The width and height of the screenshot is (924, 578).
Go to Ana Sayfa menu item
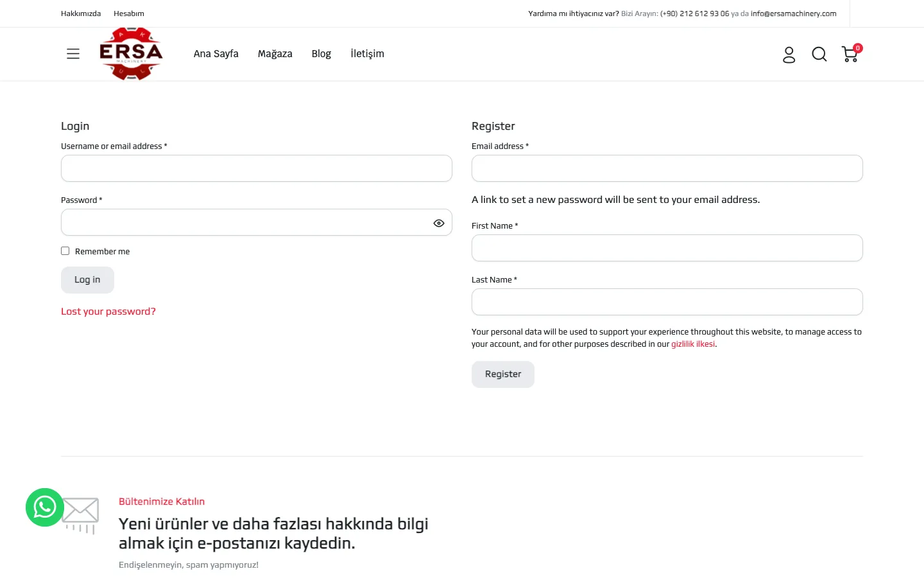216,54
